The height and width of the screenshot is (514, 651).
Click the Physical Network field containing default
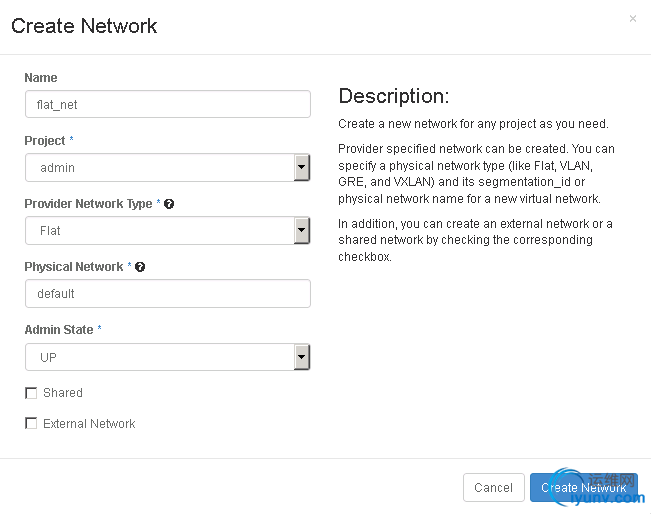167,294
